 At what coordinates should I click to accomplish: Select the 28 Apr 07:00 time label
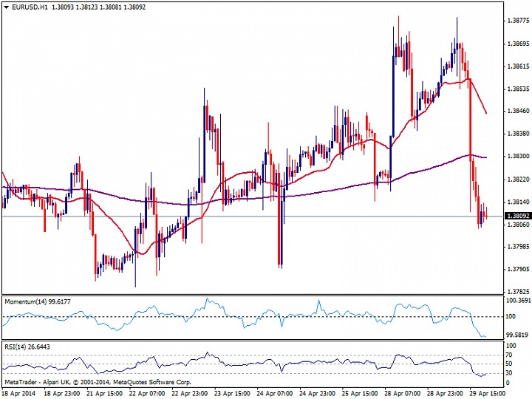pos(403,394)
